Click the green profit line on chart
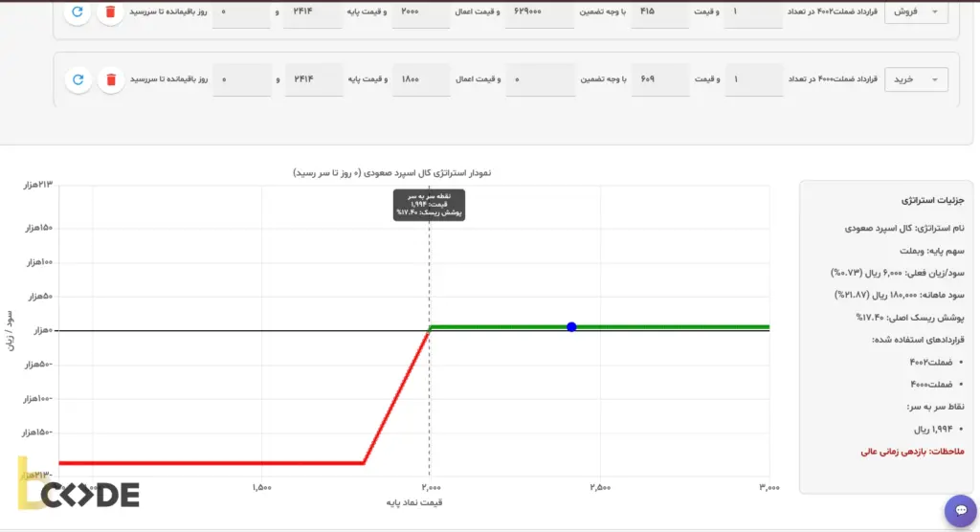 670,327
